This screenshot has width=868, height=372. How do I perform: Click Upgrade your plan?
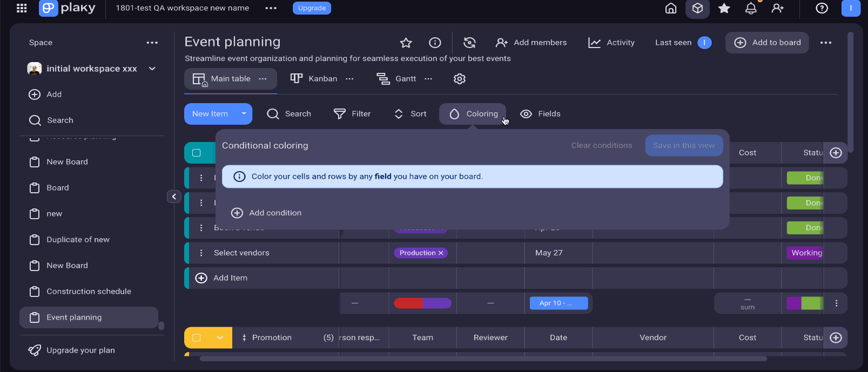[71, 350]
